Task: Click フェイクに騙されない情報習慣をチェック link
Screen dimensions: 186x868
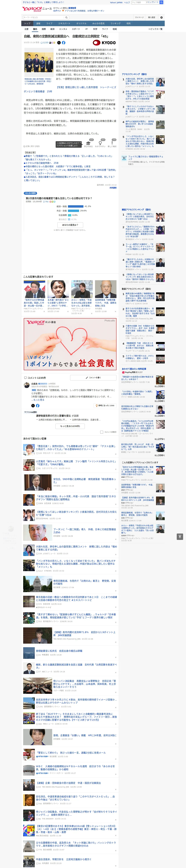Action: (145, 158)
